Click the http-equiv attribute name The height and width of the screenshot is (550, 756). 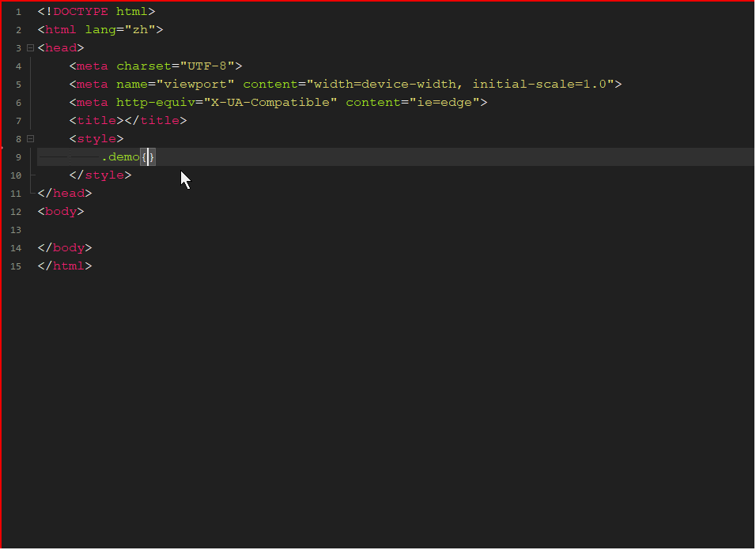point(156,103)
